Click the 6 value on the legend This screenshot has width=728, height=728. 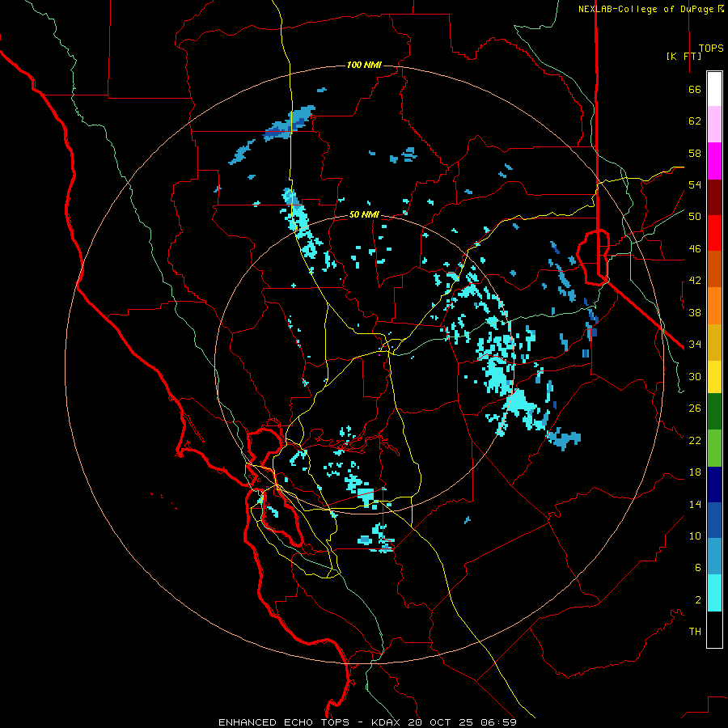698,568
